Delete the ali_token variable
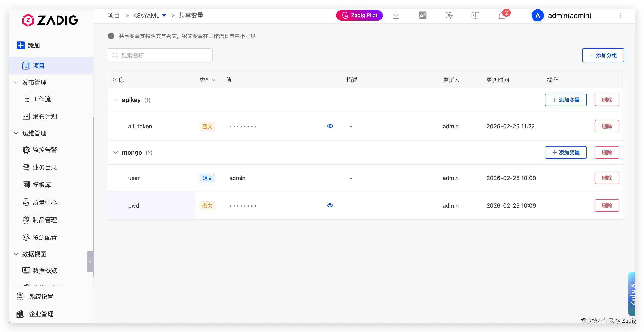This screenshot has height=332, width=644. coord(607,126)
